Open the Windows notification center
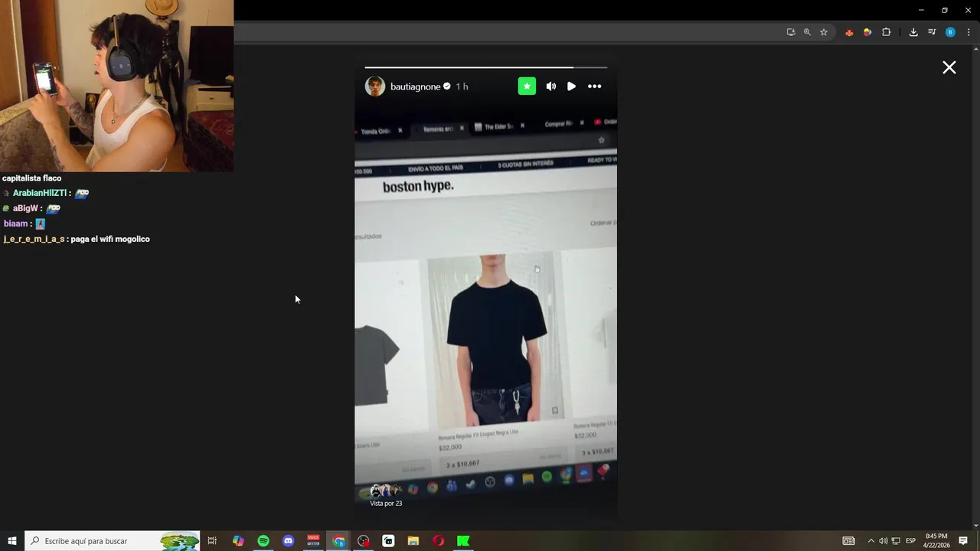980x551 pixels. pos(963,541)
